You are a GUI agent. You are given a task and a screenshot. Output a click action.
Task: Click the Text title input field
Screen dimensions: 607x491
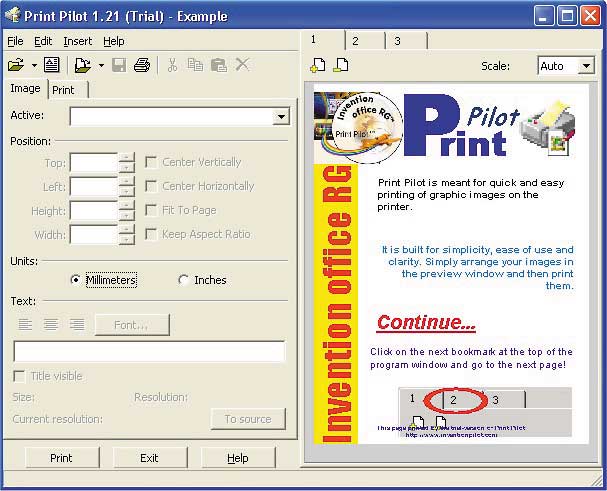(149, 352)
